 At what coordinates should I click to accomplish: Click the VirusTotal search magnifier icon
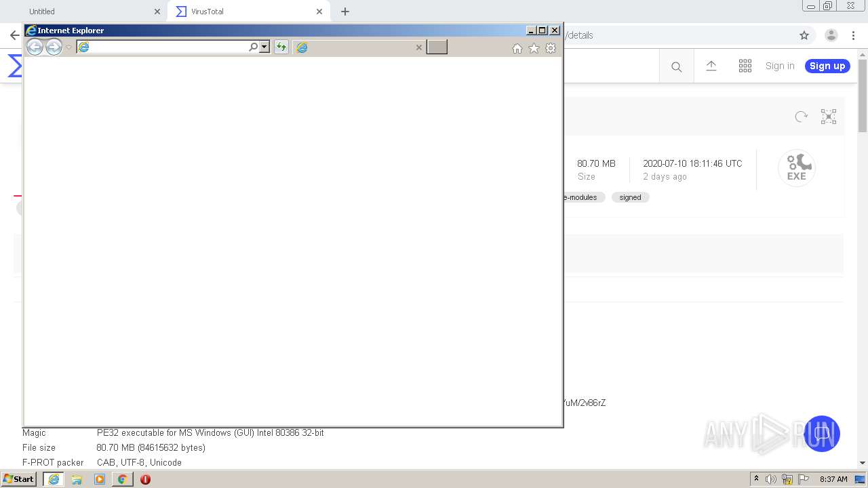coord(676,66)
